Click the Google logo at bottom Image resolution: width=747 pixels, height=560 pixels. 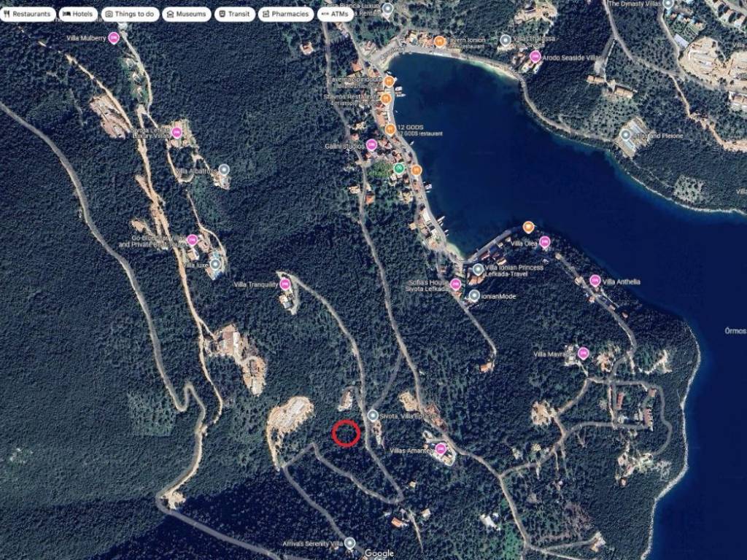[379, 553]
